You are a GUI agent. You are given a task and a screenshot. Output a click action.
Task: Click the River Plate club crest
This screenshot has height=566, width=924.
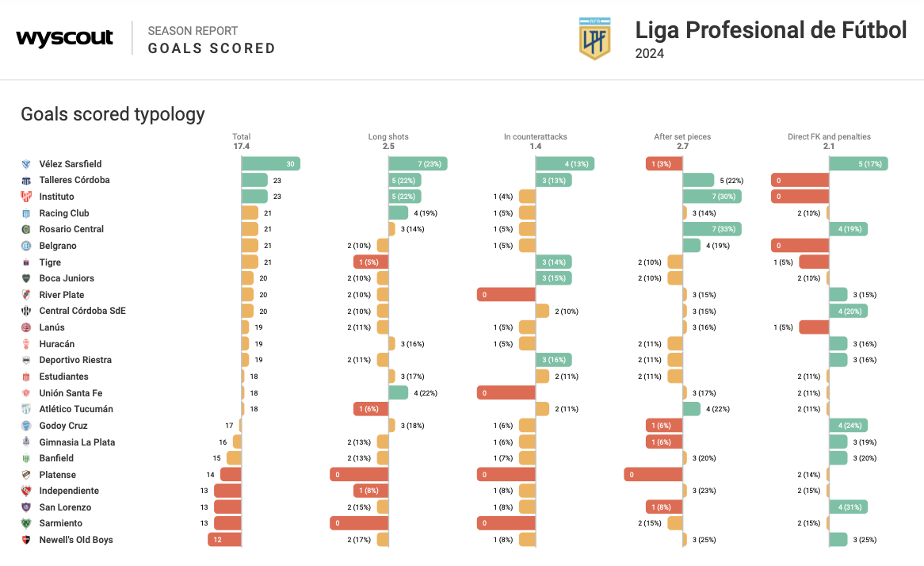pyautogui.click(x=26, y=295)
